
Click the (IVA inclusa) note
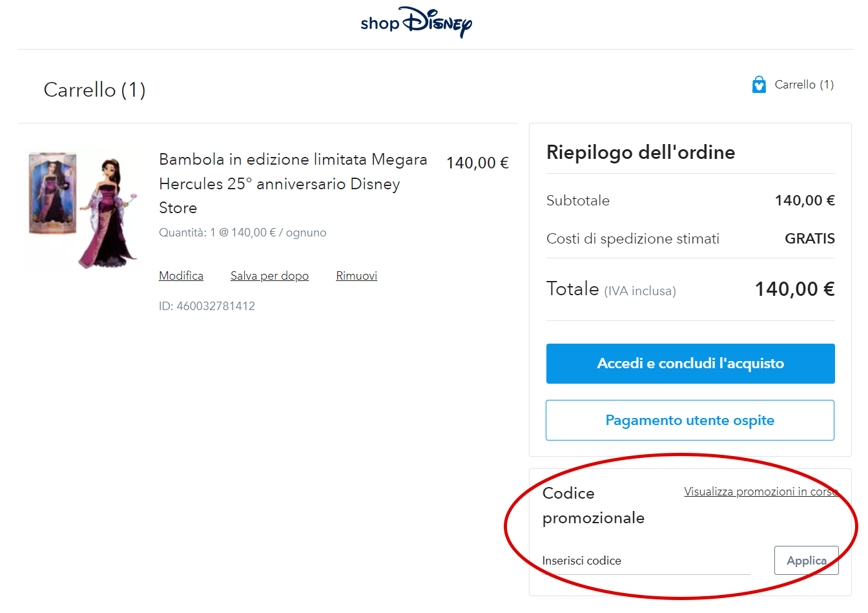click(x=640, y=291)
